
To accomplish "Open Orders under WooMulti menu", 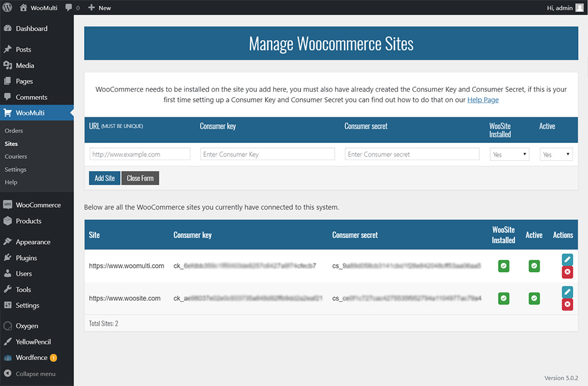I will (14, 131).
